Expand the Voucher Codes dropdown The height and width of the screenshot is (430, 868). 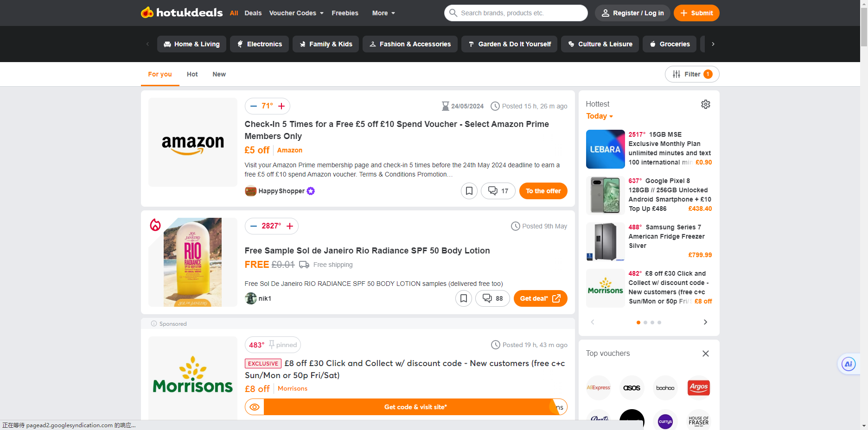coord(297,13)
